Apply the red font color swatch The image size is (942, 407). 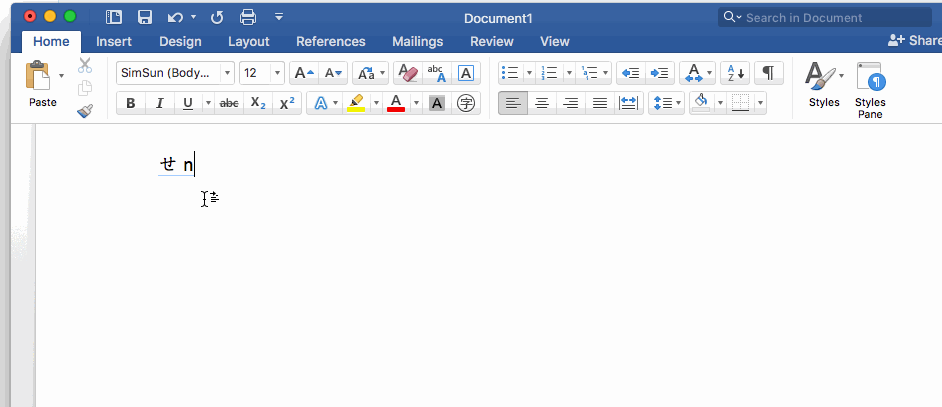tap(396, 103)
